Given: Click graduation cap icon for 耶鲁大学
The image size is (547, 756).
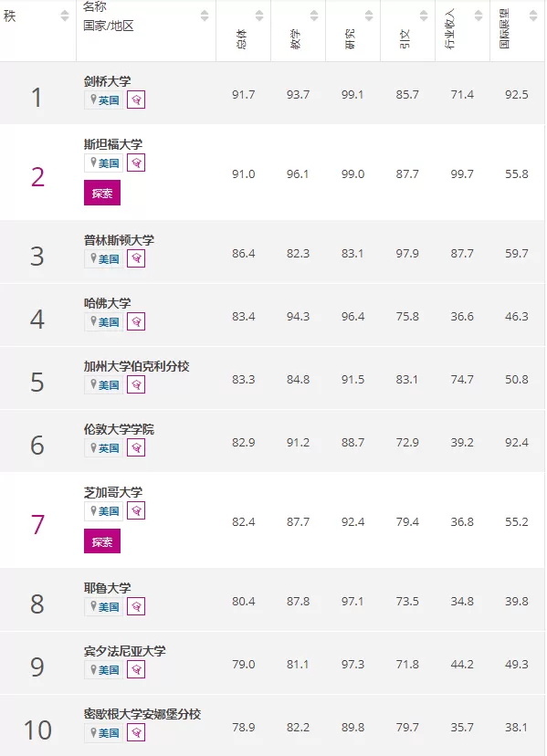Looking at the screenshot, I should pos(136,606).
